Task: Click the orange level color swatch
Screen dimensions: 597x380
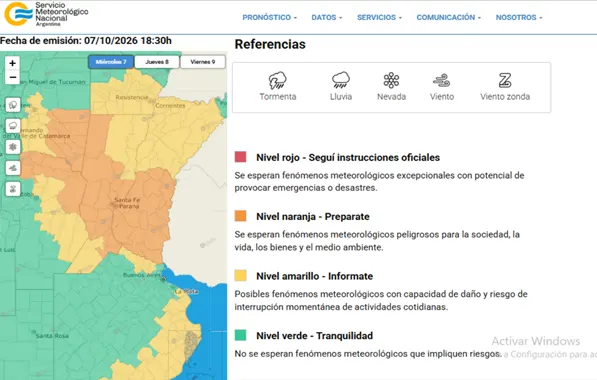Action: [240, 216]
